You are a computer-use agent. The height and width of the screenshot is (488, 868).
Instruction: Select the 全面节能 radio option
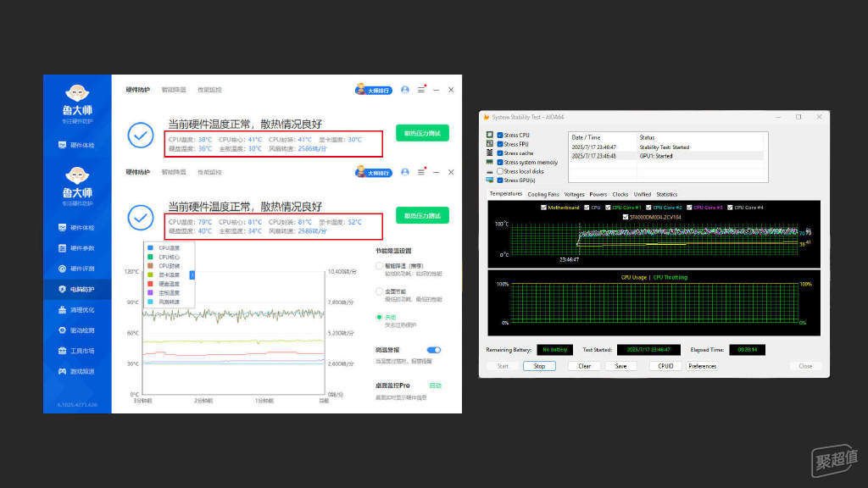point(379,291)
